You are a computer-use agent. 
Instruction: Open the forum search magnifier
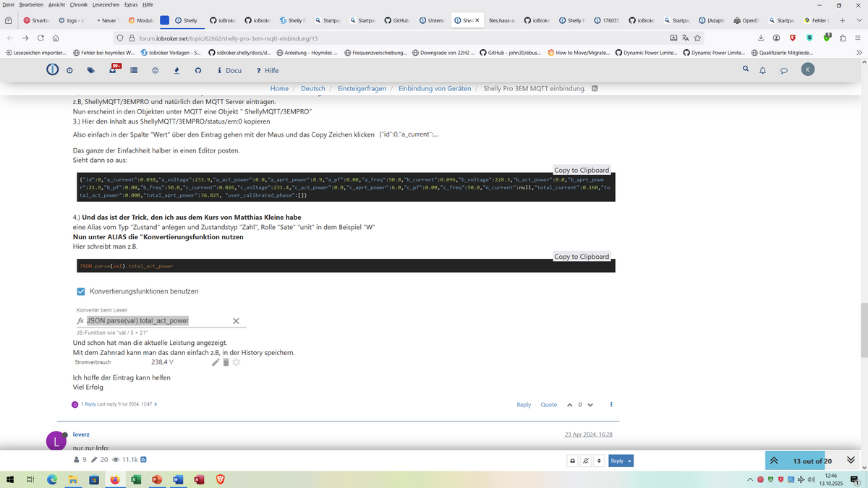pyautogui.click(x=746, y=69)
